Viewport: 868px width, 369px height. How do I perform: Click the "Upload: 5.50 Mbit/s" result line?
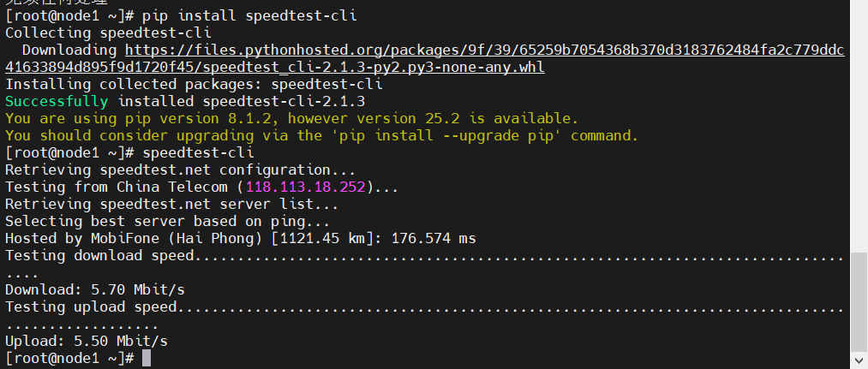(x=87, y=341)
